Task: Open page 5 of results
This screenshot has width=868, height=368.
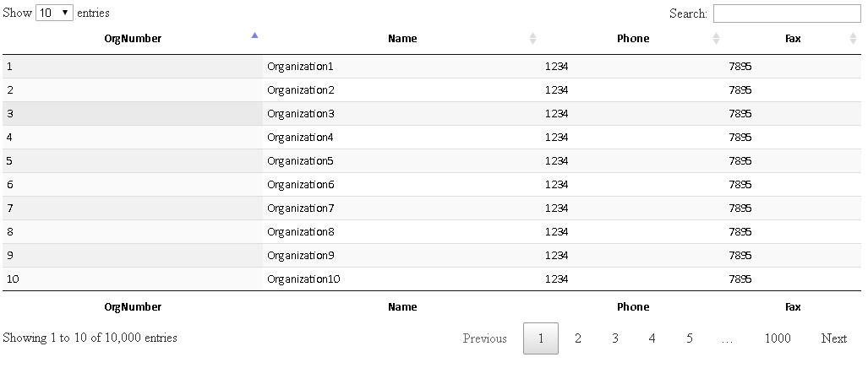Action: click(x=689, y=338)
